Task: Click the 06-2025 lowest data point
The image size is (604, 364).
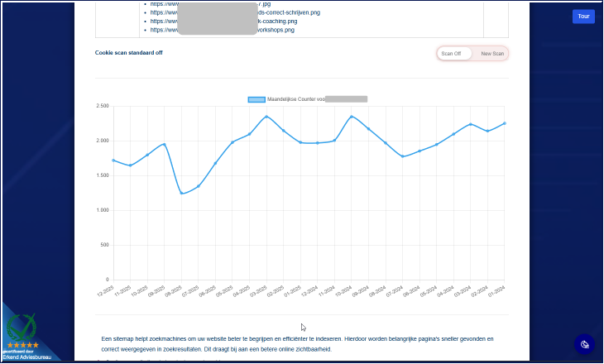Action: coord(181,194)
